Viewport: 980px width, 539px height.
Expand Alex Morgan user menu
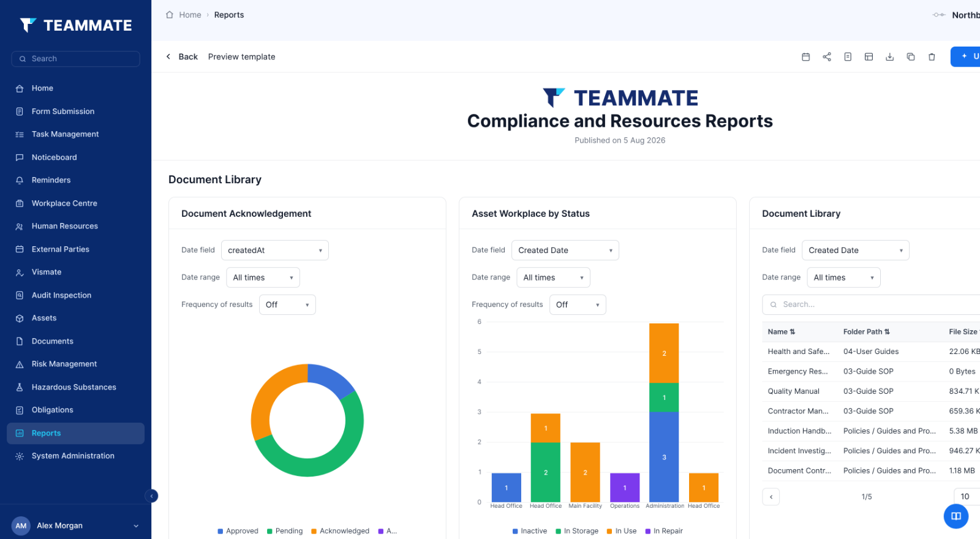75,526
